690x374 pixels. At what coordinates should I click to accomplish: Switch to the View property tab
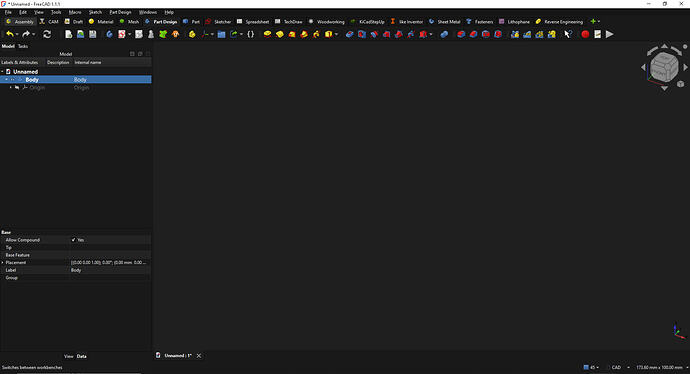click(69, 356)
